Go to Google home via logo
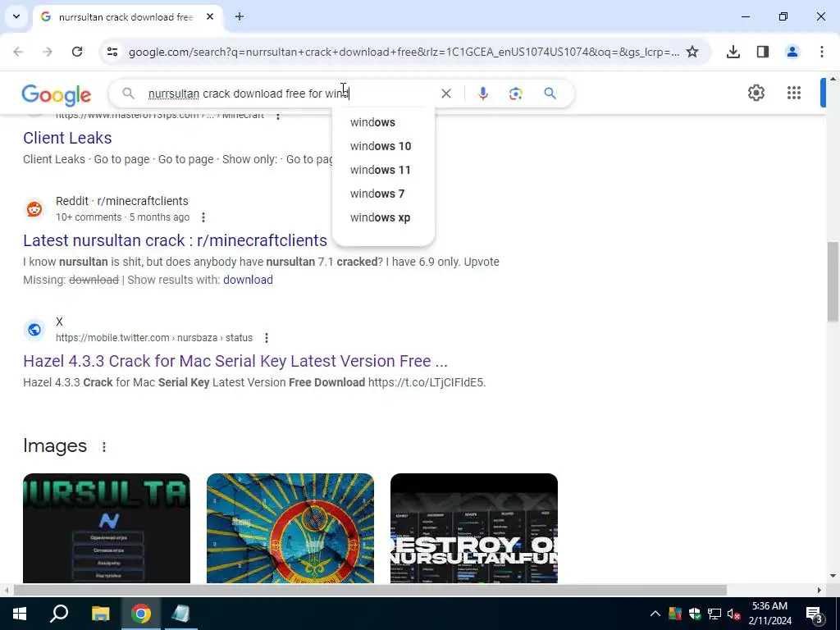Viewport: 840px width, 630px height. coord(57,95)
